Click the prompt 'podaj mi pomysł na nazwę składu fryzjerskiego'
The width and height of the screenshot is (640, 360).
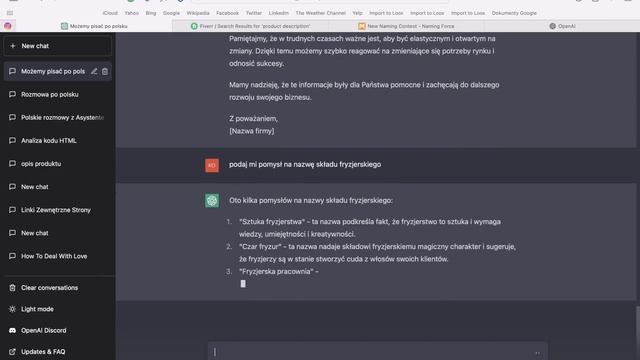pyautogui.click(x=305, y=164)
